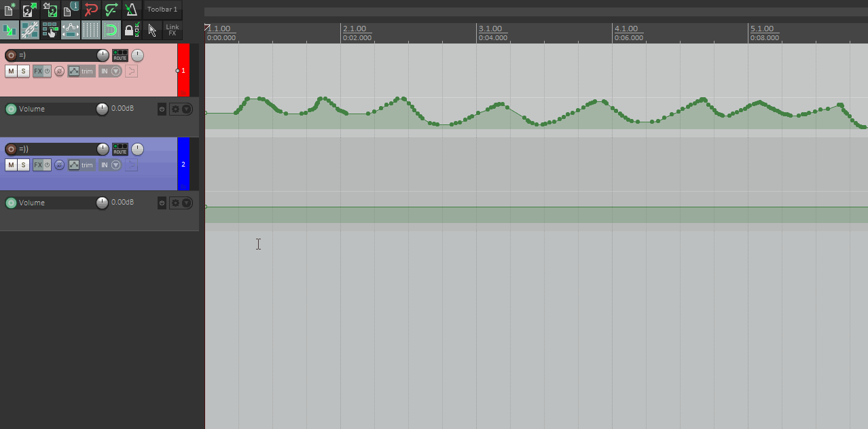This screenshot has height=429, width=868.
Task: Open first Volume envelope gear settings
Action: 176,109
